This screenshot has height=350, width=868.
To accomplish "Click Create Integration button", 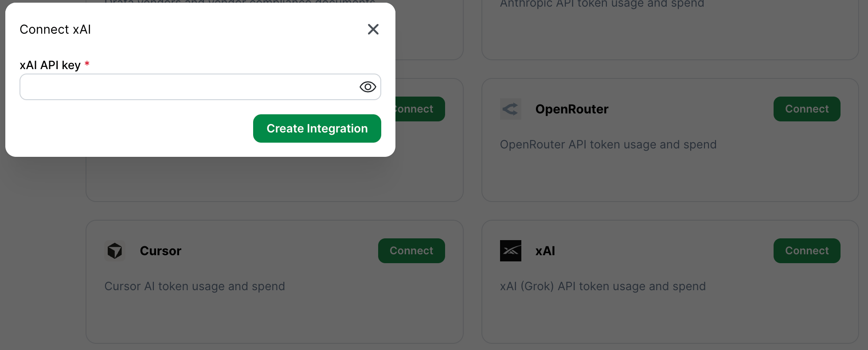I will click(317, 128).
